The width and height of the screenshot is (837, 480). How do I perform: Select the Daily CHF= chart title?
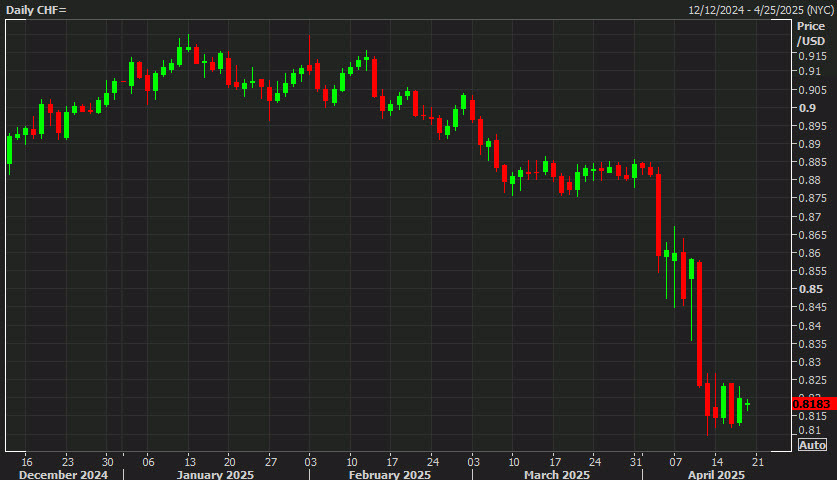[36, 10]
